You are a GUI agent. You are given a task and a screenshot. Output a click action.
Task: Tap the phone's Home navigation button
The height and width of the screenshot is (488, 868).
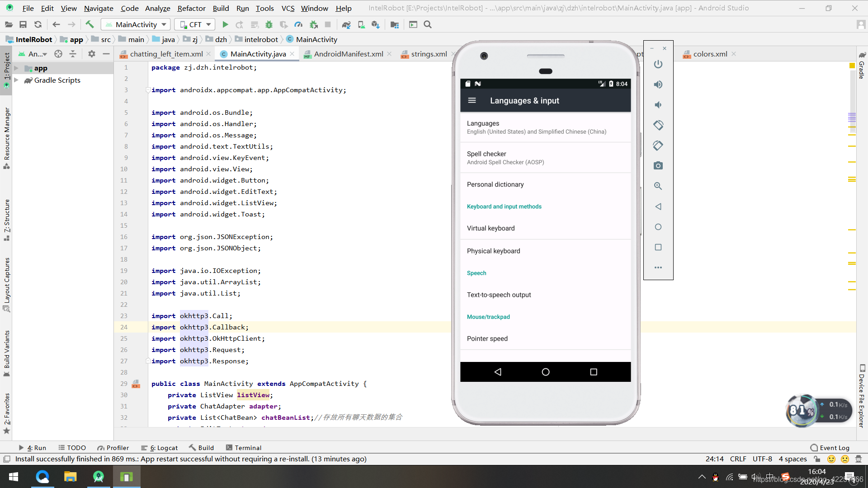[x=546, y=372]
